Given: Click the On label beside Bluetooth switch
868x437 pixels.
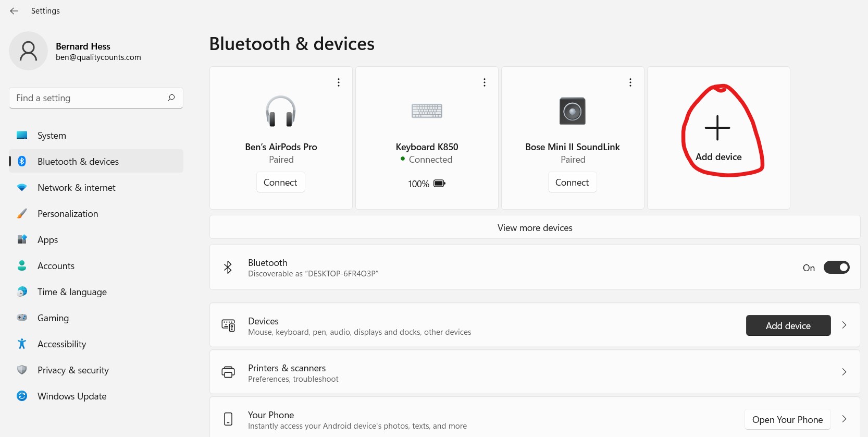Looking at the screenshot, I should point(809,268).
